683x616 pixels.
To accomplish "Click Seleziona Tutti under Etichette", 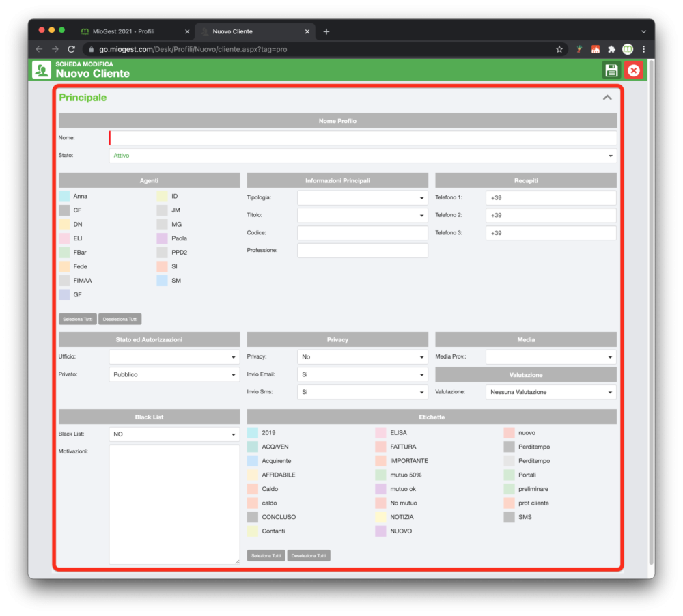I will (266, 555).
